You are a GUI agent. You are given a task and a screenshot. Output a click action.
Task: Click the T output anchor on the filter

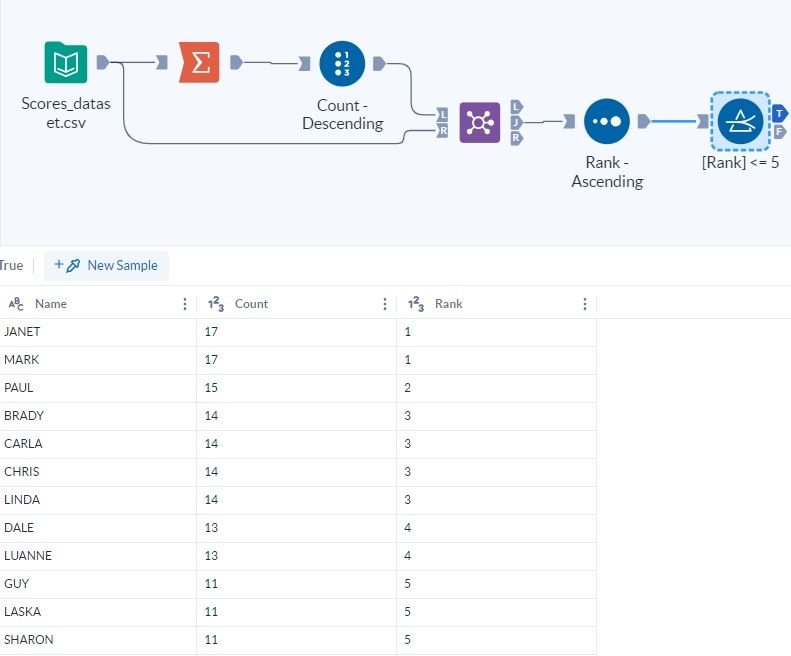coord(780,111)
